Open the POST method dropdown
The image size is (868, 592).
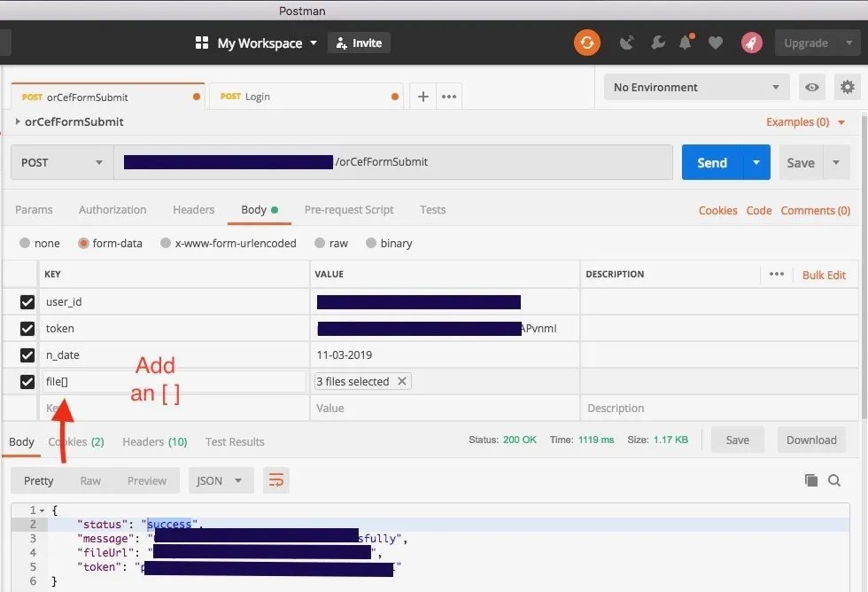click(x=62, y=162)
